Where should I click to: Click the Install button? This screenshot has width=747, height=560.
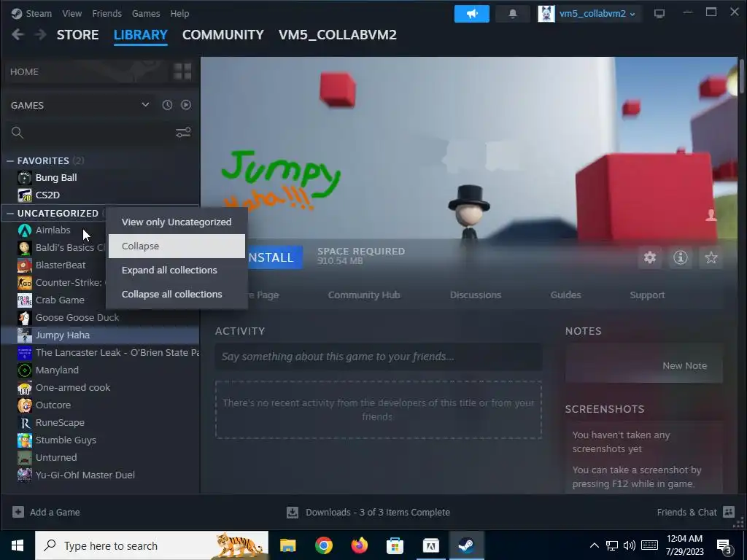tap(274, 257)
